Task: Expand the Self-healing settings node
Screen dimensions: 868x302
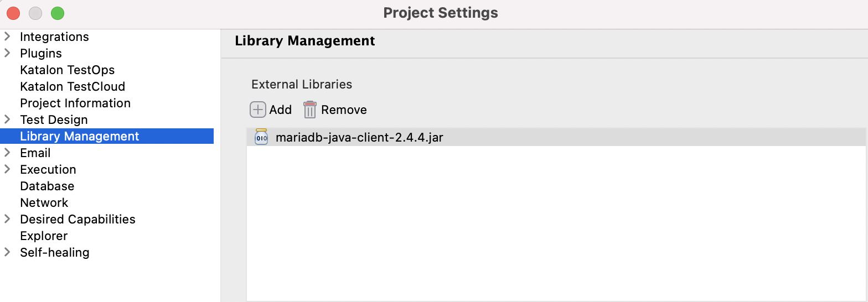Action: [7, 252]
